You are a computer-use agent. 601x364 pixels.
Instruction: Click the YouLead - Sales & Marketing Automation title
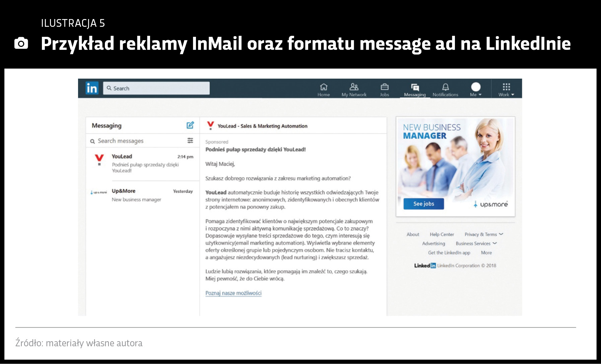click(x=262, y=126)
